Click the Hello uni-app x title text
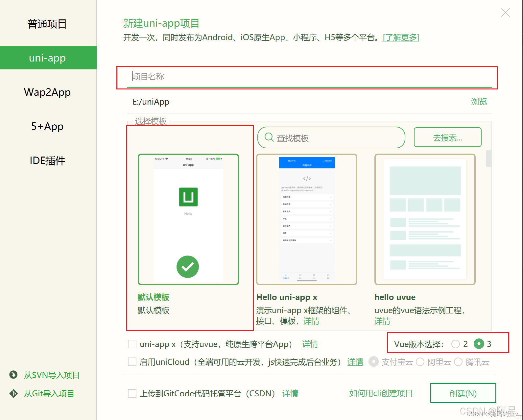Screen dimensions: 523x420 287,297
